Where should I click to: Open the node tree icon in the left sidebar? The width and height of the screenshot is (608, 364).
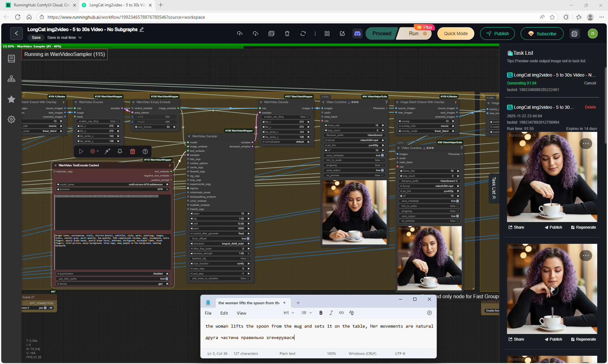[x=11, y=79]
